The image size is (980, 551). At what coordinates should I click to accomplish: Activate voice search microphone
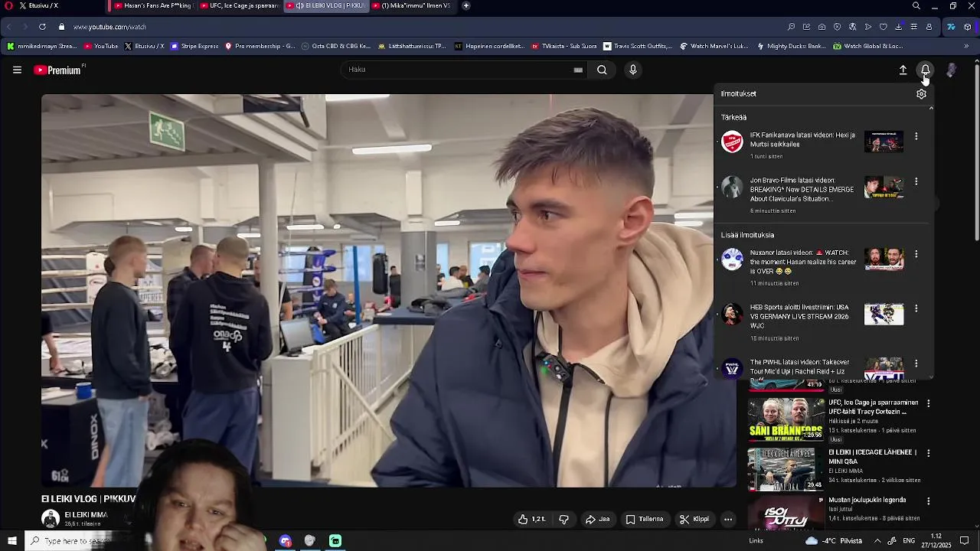point(632,70)
